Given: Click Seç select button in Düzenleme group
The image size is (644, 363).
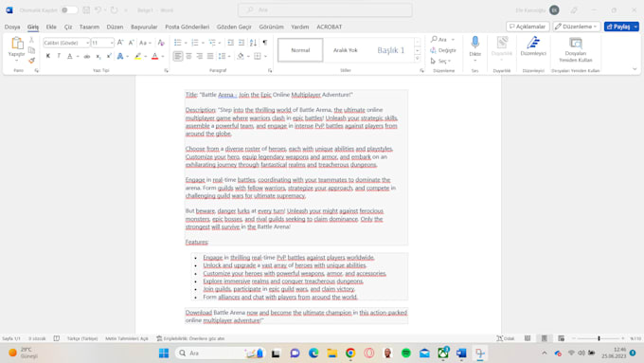Looking at the screenshot, I should coord(440,61).
